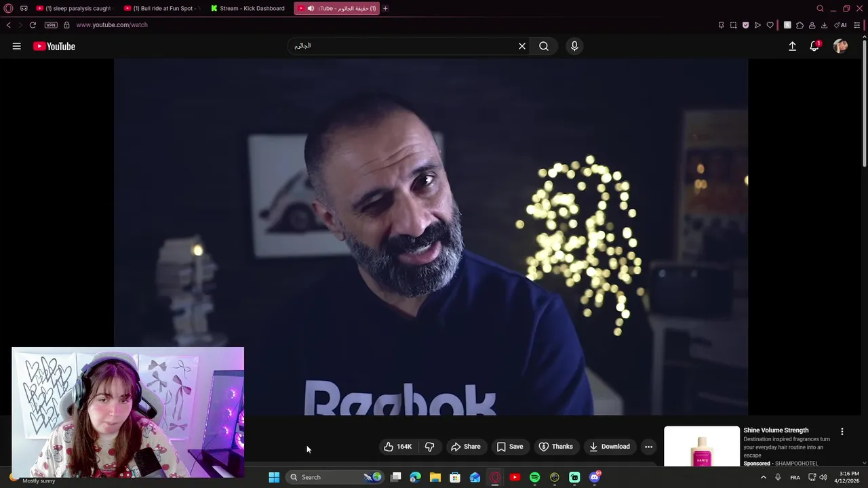Open Discord from the taskbar
Screen dimensions: 868x488
(595, 477)
